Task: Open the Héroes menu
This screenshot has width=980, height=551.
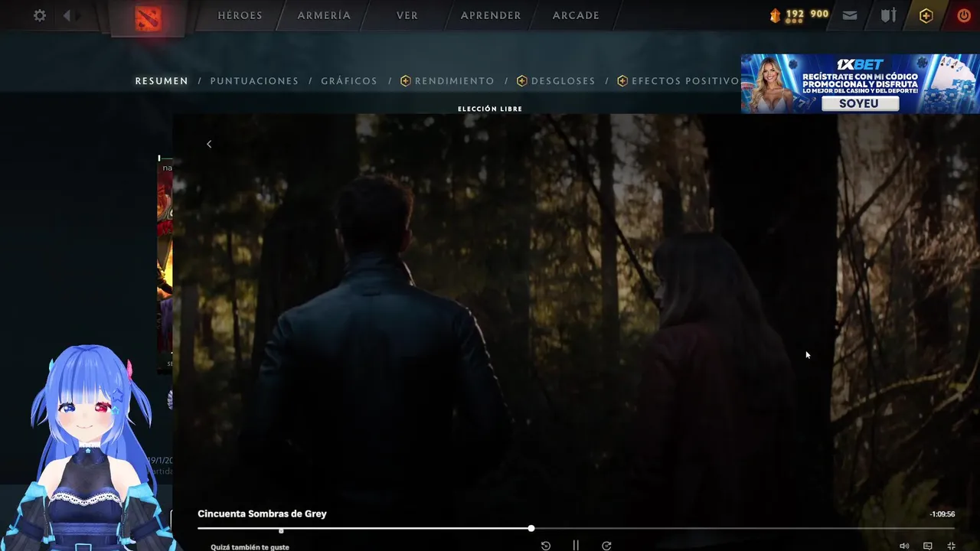Action: coord(240,15)
